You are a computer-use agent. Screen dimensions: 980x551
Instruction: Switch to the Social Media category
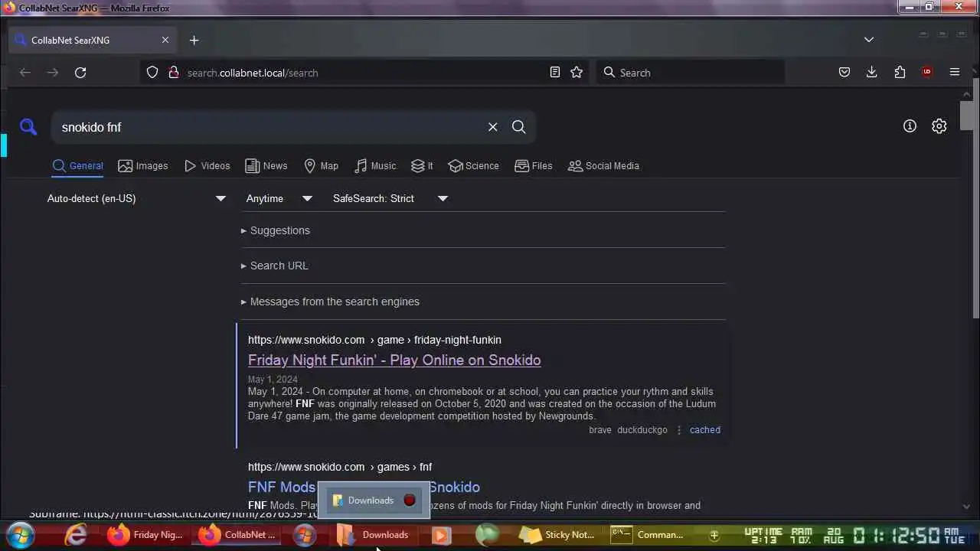[x=603, y=166]
